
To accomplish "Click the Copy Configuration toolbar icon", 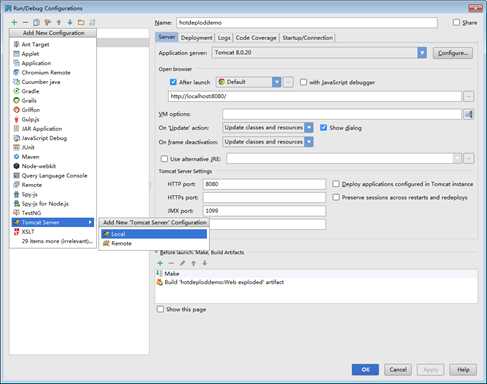I will [x=36, y=23].
